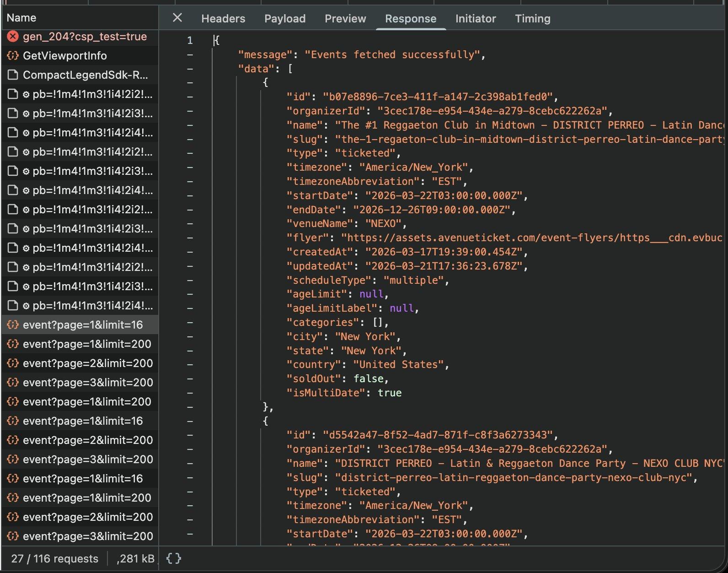Click country "United States" line

[x=368, y=365]
